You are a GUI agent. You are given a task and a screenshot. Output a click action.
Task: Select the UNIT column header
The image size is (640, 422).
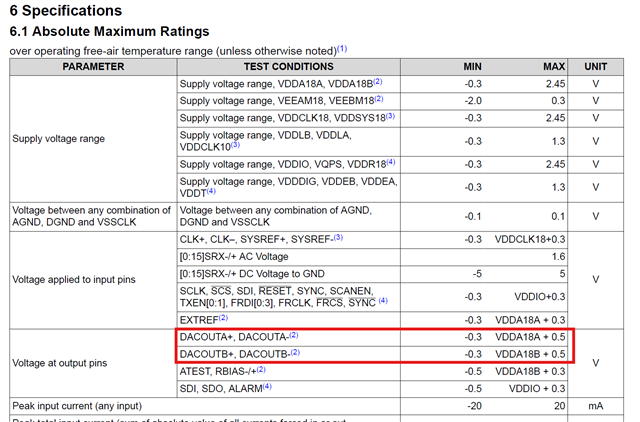[x=596, y=67]
